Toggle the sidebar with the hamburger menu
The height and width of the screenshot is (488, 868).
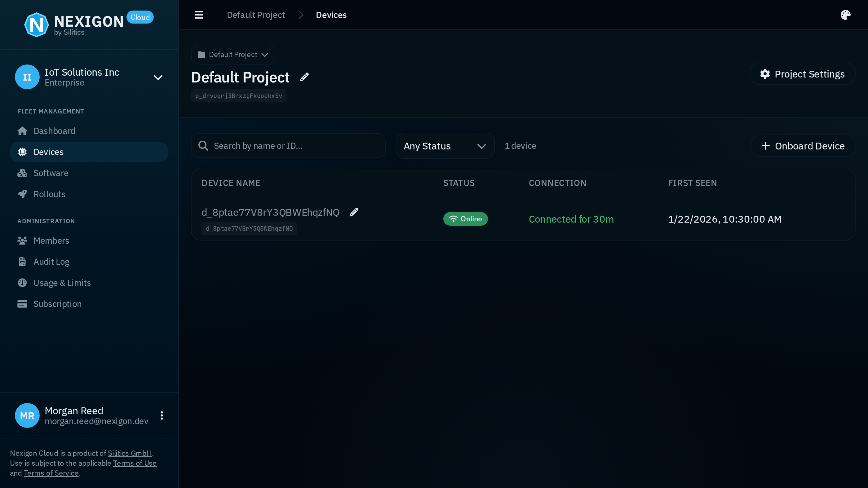pyautogui.click(x=199, y=15)
